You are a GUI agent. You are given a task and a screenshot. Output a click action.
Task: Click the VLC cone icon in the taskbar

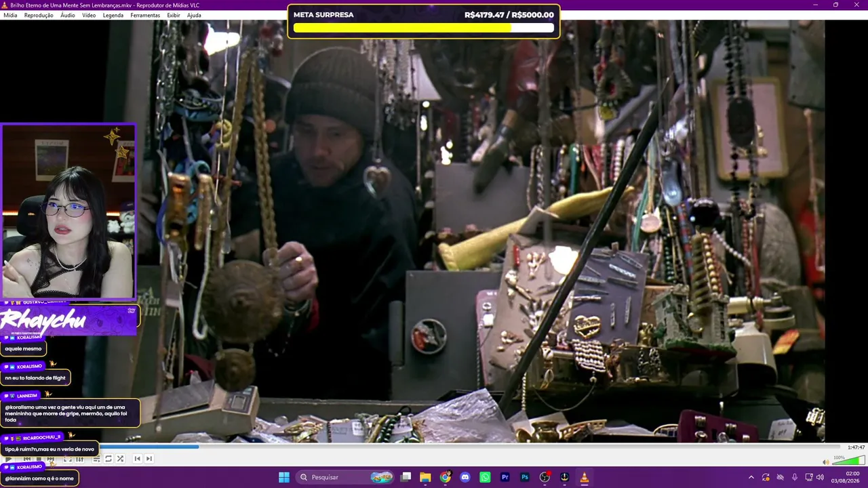[x=585, y=477]
